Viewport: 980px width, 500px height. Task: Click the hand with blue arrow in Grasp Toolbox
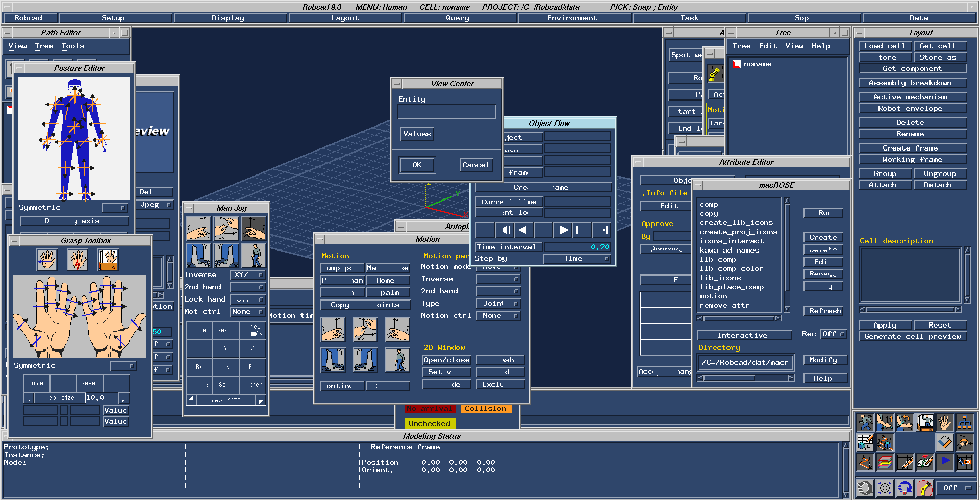tap(47, 260)
